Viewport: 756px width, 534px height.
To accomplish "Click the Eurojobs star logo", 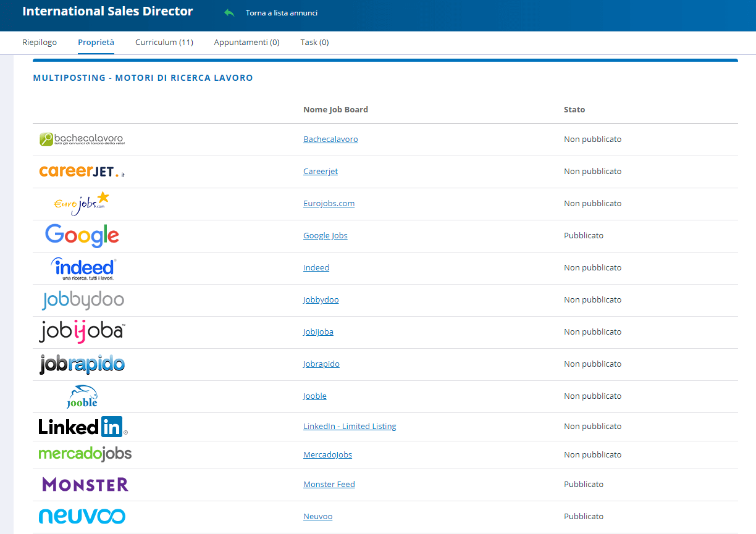I will click(x=82, y=204).
